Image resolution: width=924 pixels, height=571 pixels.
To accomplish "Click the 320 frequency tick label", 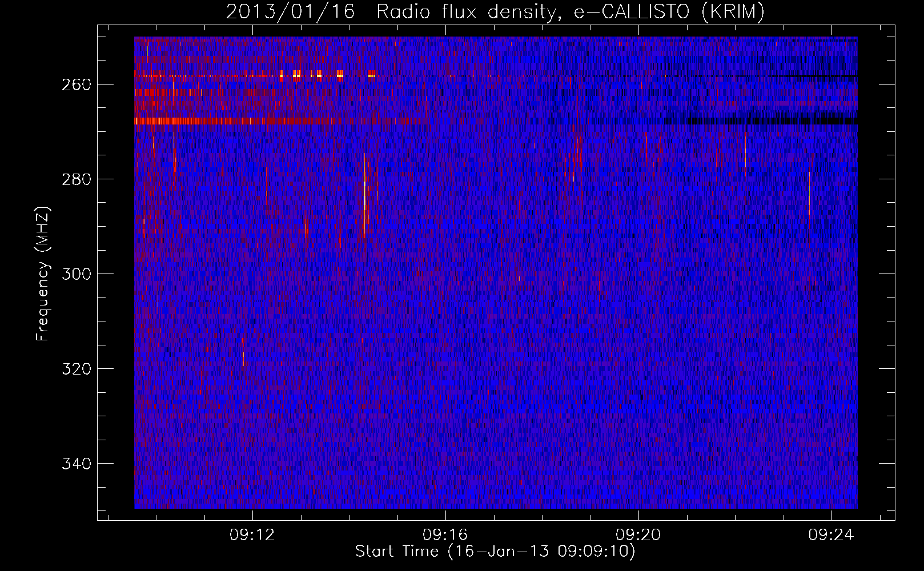I will (x=76, y=369).
